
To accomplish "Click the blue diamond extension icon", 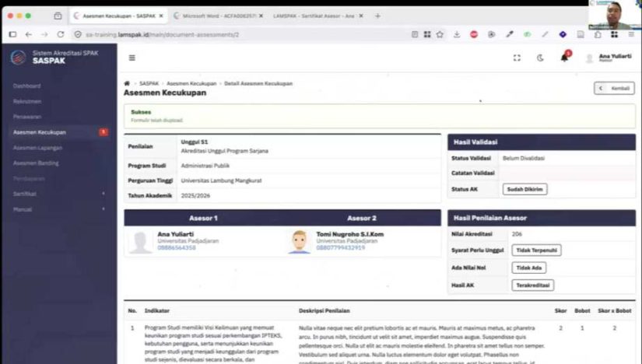I will click(563, 34).
